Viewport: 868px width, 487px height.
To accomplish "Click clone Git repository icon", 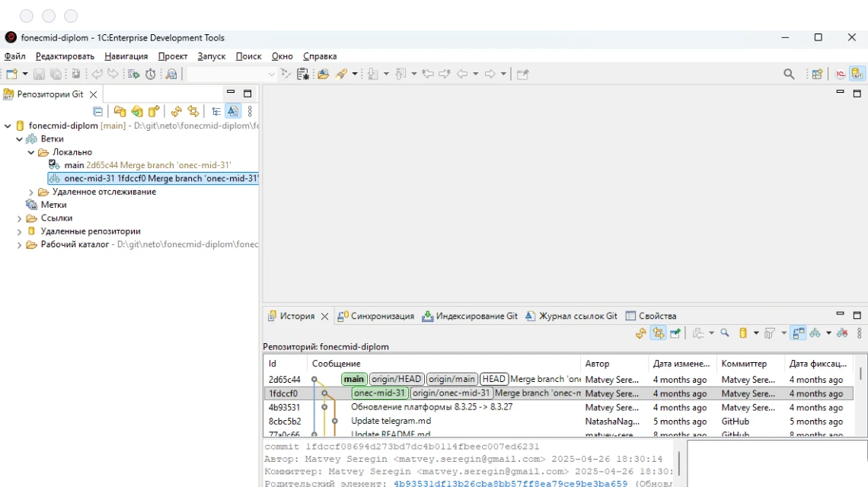I will pos(137,112).
